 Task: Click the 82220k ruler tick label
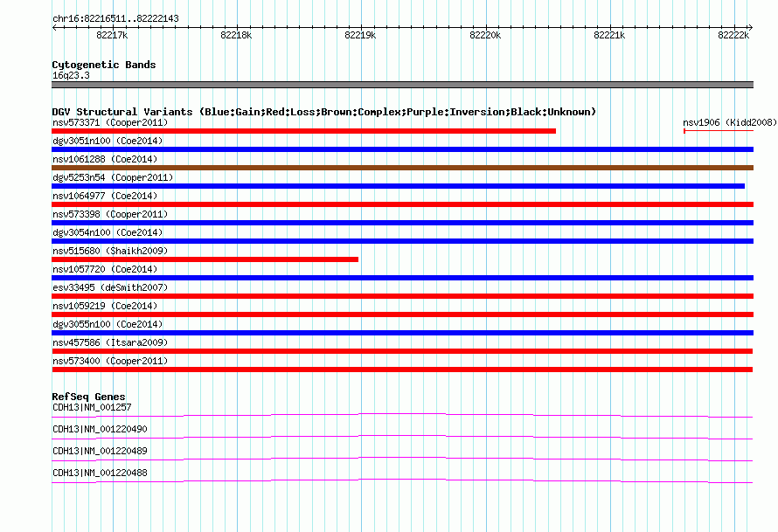[485, 35]
